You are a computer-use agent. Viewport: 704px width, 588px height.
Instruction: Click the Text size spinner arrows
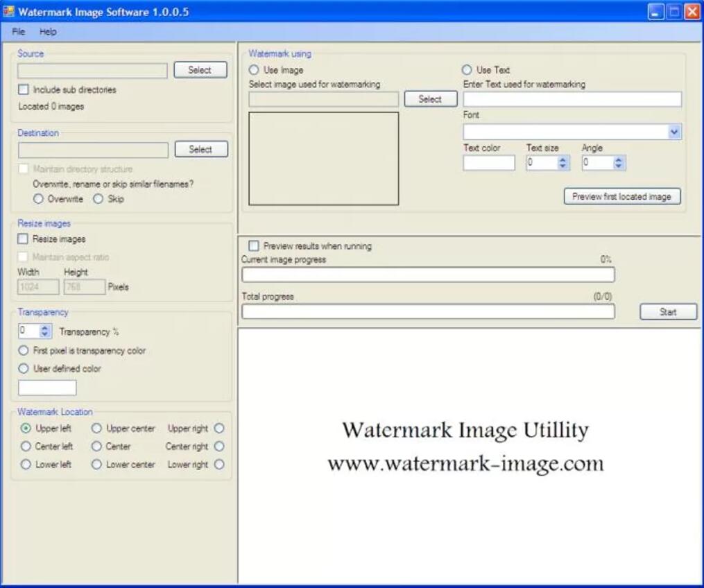click(x=563, y=164)
